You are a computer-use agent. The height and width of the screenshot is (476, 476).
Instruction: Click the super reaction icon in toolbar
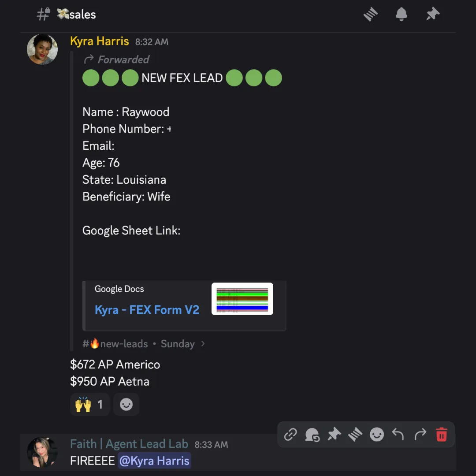312,435
